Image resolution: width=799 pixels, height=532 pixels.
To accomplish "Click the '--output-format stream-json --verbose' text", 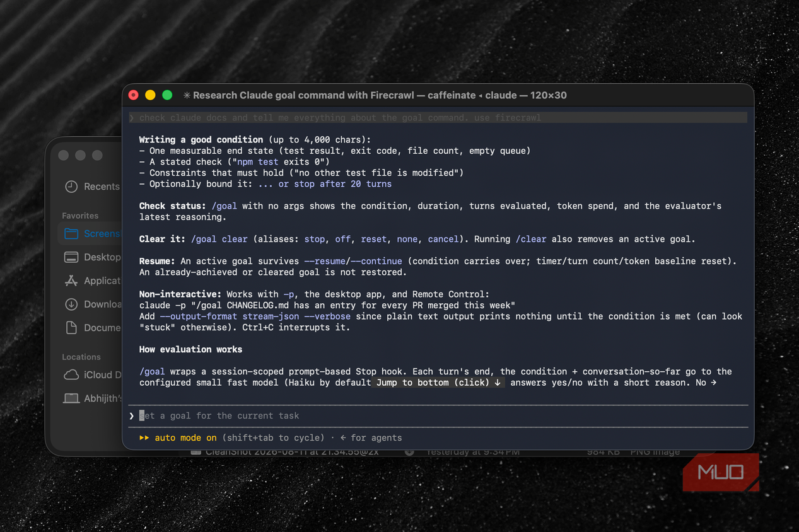I will tap(255, 316).
